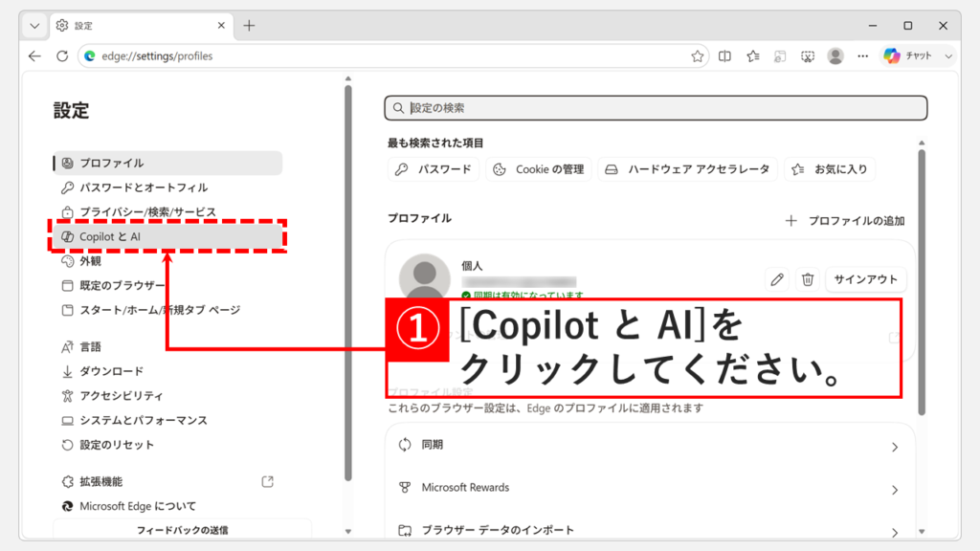980x551 pixels.
Task: Click the sync icon beside 同期
Action: [405, 445]
